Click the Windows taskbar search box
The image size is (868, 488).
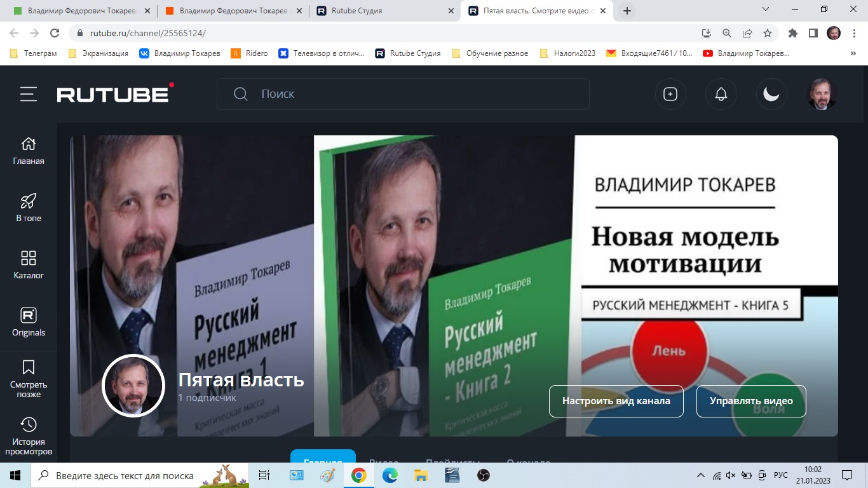(140, 475)
